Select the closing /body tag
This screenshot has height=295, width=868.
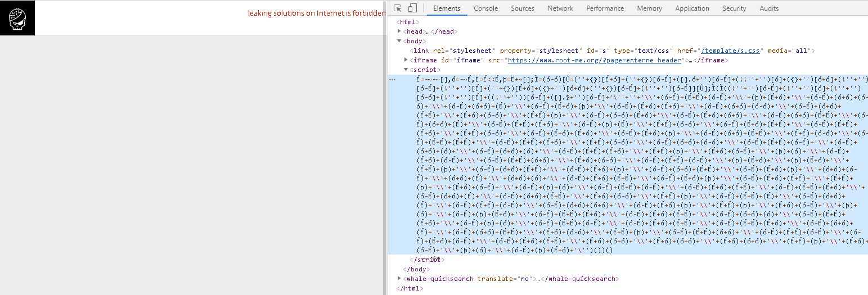(x=417, y=269)
